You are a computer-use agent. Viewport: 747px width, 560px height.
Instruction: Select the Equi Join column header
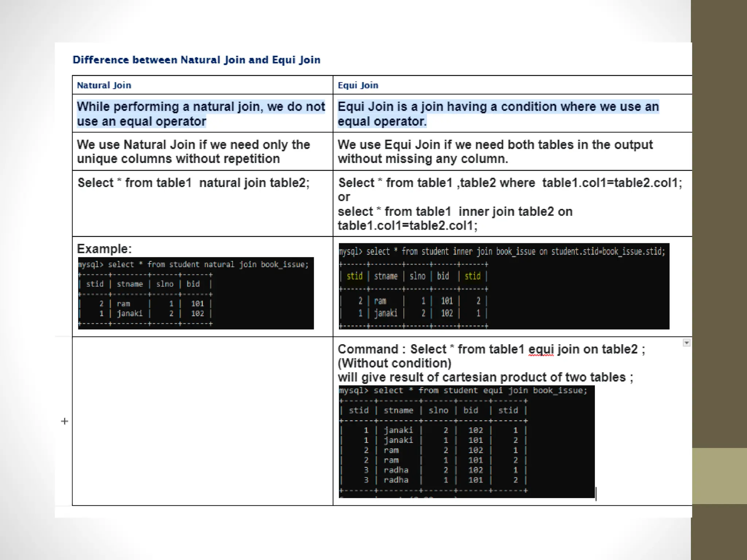click(358, 85)
